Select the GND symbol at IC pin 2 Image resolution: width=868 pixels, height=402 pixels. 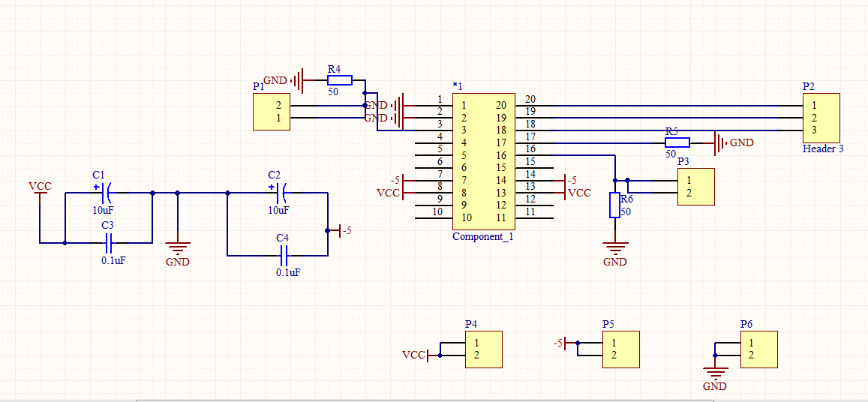(x=390, y=118)
